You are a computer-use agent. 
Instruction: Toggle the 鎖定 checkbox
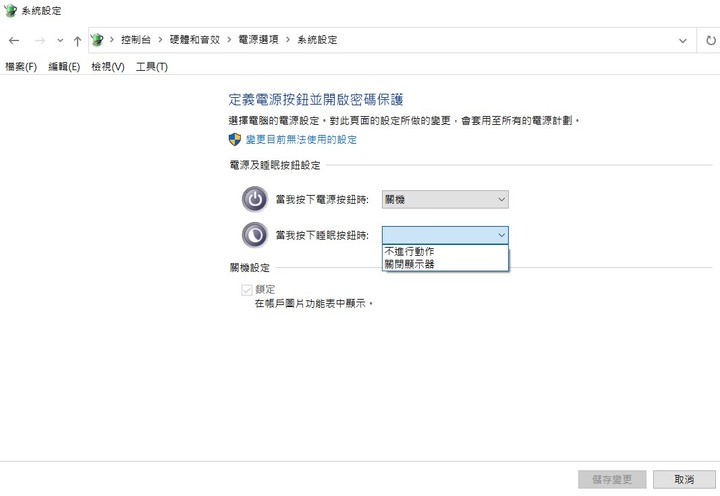point(246,289)
